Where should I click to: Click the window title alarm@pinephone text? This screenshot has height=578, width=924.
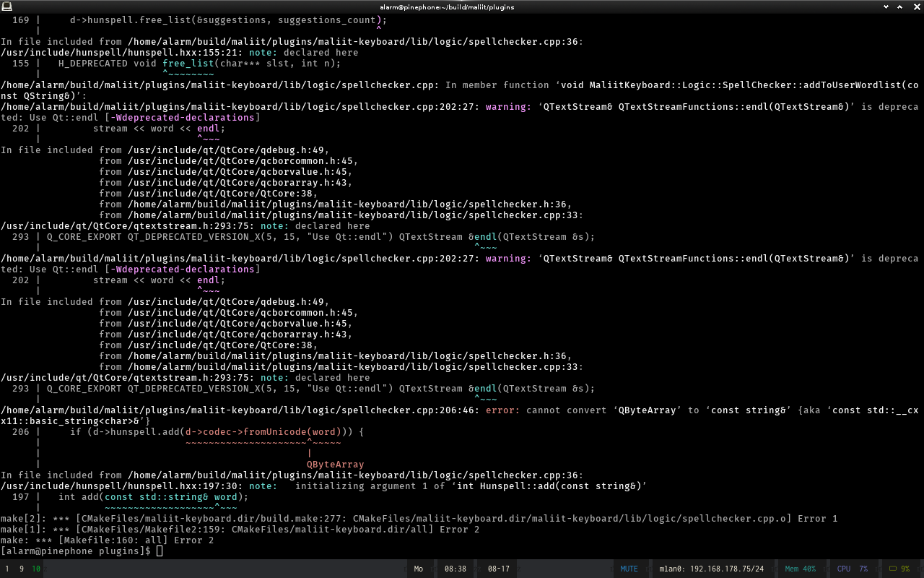447,7
